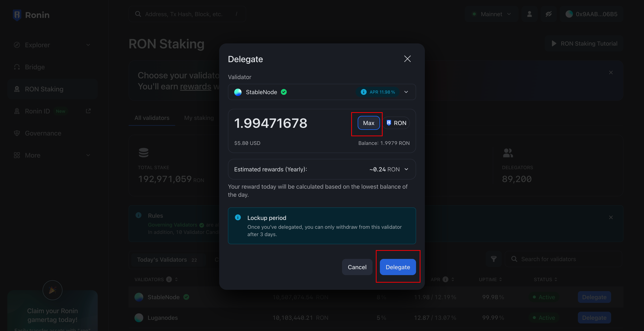Image resolution: width=644 pixels, height=331 pixels.
Task: Sort table by UPTIME column
Action: pos(501,279)
